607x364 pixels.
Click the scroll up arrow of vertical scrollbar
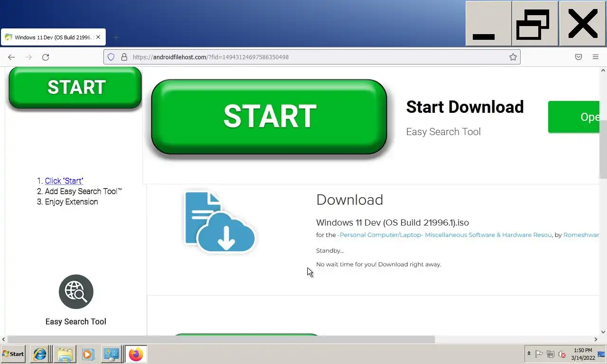coord(603,70)
